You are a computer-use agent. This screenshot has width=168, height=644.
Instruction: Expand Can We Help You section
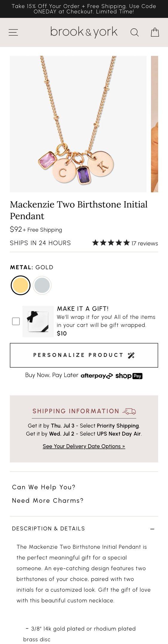44,487
